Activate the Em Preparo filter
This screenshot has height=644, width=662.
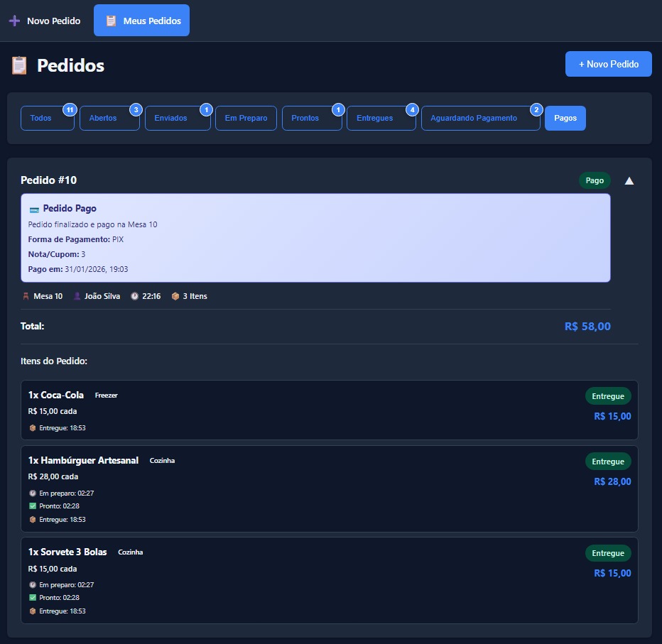coord(246,118)
